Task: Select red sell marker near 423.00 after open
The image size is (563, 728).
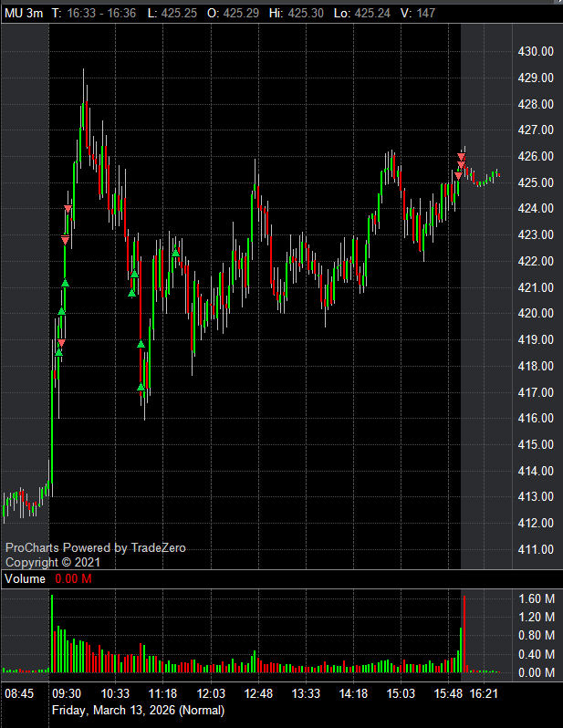Action: (x=65, y=240)
